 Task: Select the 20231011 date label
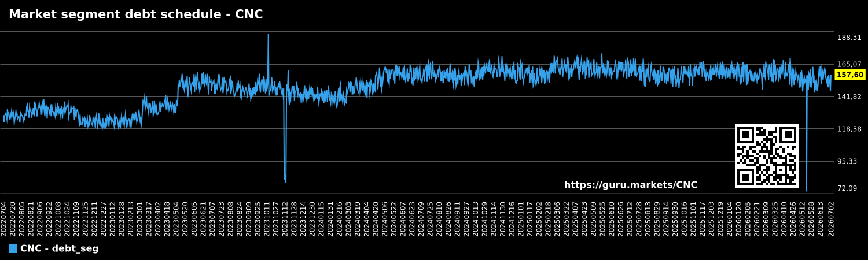click(x=267, y=218)
